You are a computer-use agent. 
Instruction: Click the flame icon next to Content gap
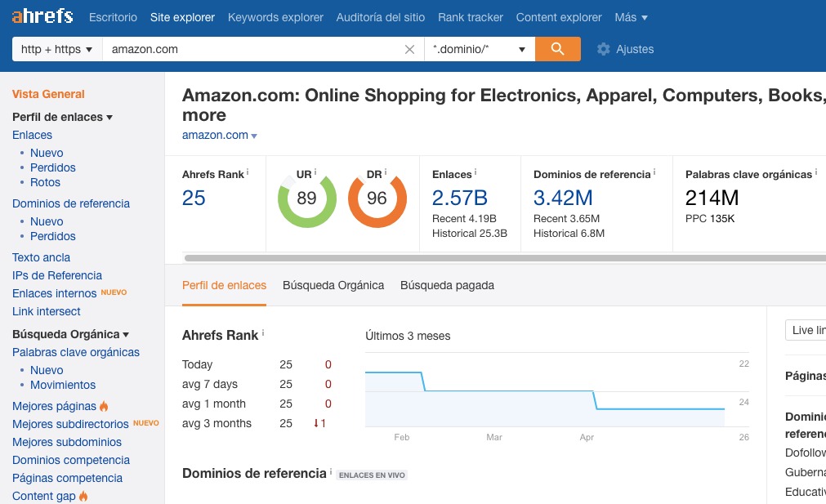click(83, 496)
